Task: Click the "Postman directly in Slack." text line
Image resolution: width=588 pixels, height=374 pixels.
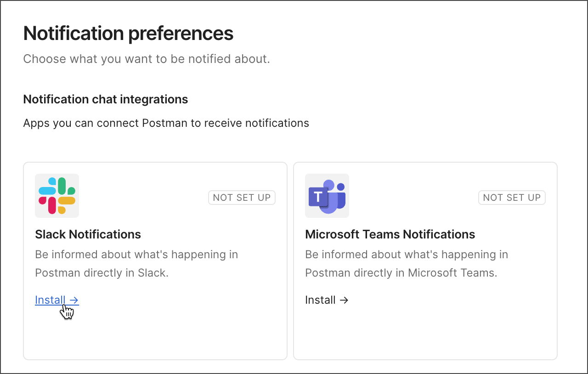Action: click(x=102, y=273)
